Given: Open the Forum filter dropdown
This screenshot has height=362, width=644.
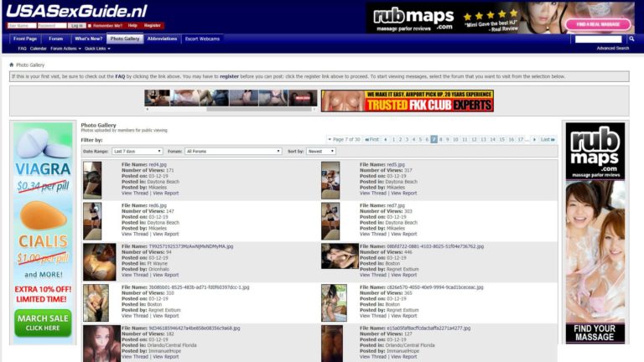Looking at the screenshot, I should click(233, 151).
